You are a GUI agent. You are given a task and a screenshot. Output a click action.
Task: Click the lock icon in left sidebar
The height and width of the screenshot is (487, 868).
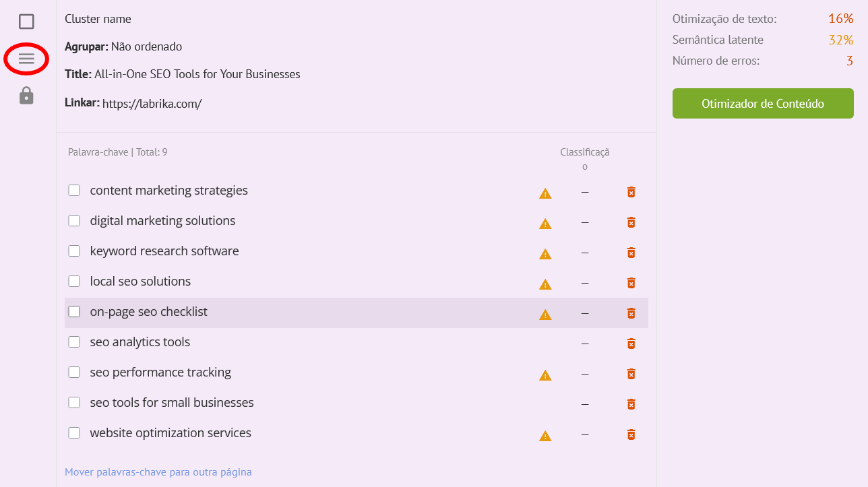pyautogui.click(x=26, y=96)
